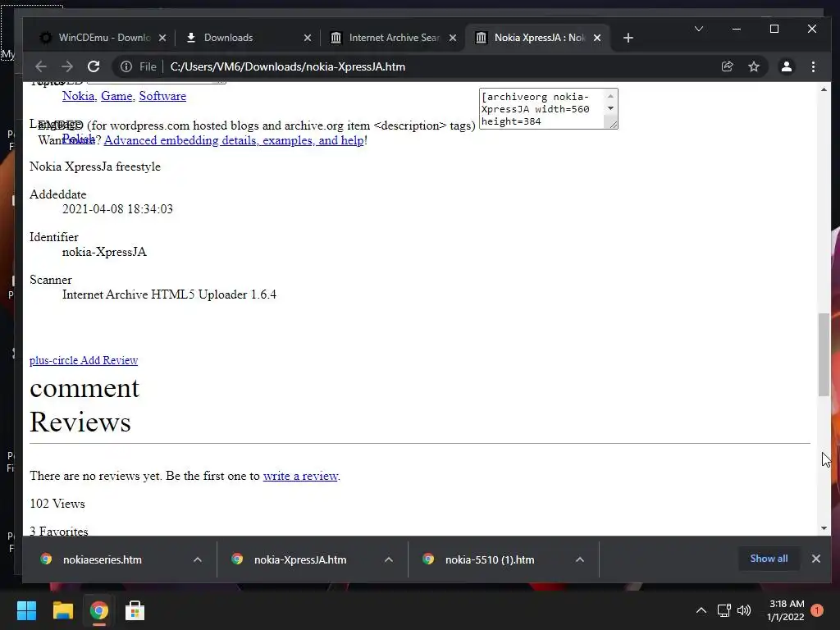Close the Internet Archive Search tab

tap(453, 38)
